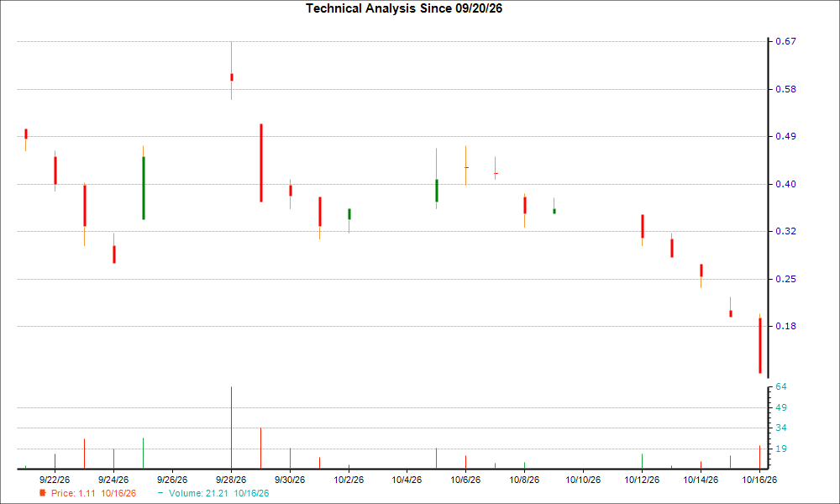Click the teal Volume legend dash marker

coord(160,493)
